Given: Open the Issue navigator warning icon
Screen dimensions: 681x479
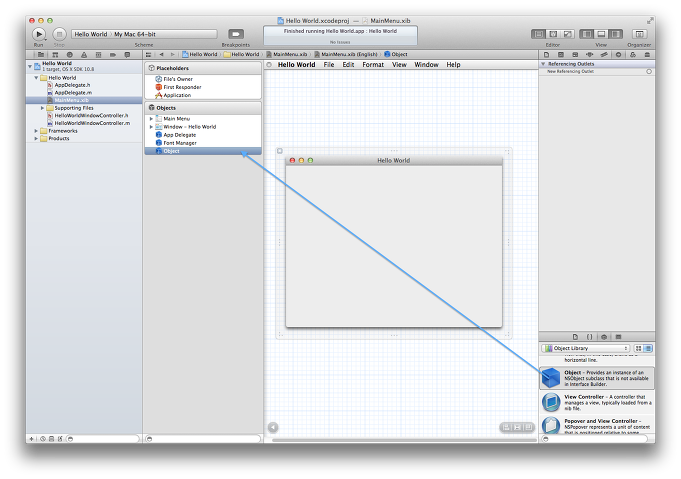Looking at the screenshot, I should 84,55.
